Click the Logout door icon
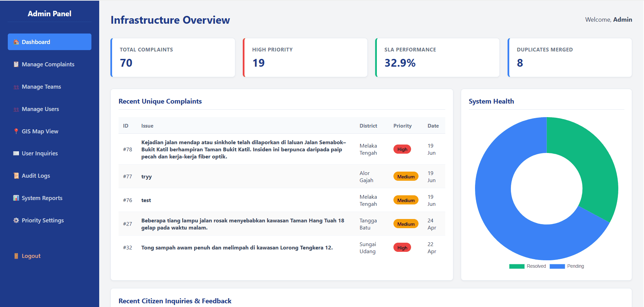 (16, 256)
